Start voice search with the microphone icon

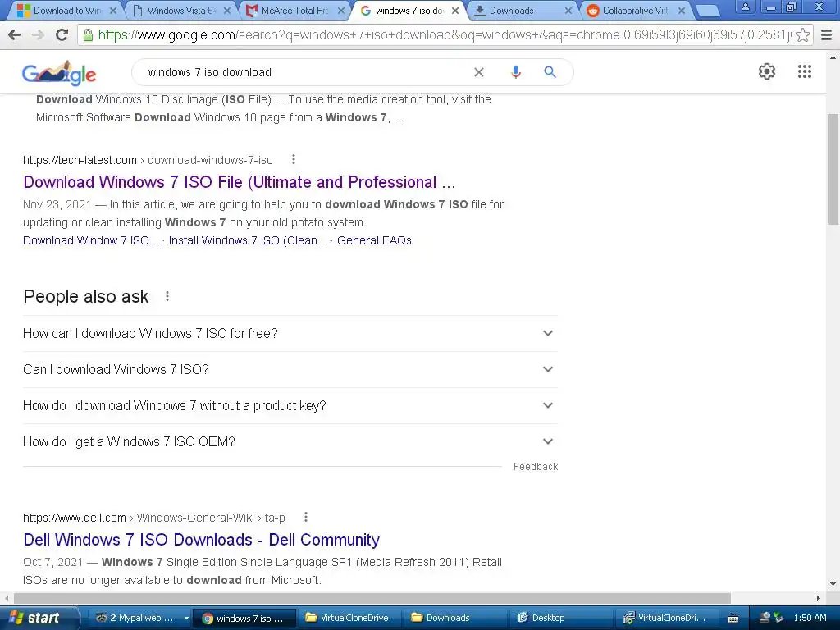click(515, 72)
